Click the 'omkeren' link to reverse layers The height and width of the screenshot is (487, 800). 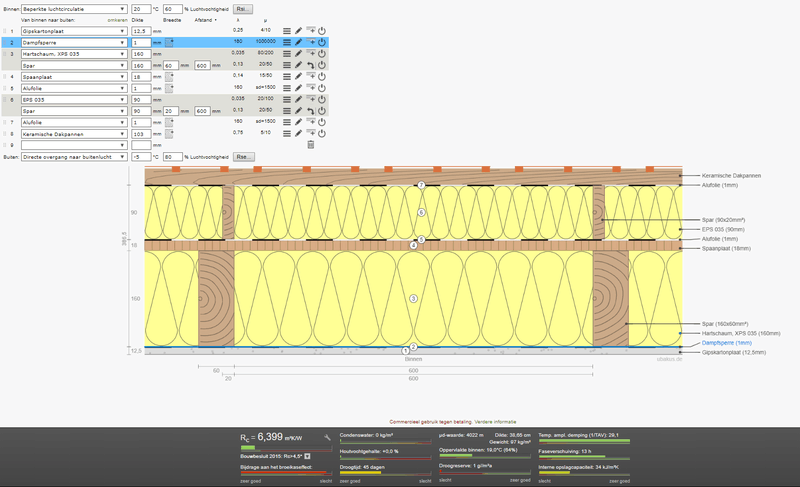pos(116,20)
